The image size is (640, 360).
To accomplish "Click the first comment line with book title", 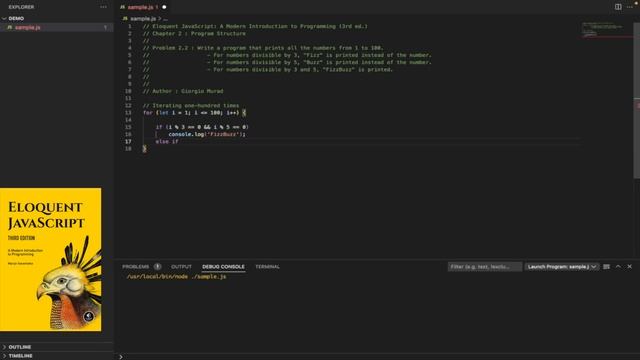I will pyautogui.click(x=255, y=26).
